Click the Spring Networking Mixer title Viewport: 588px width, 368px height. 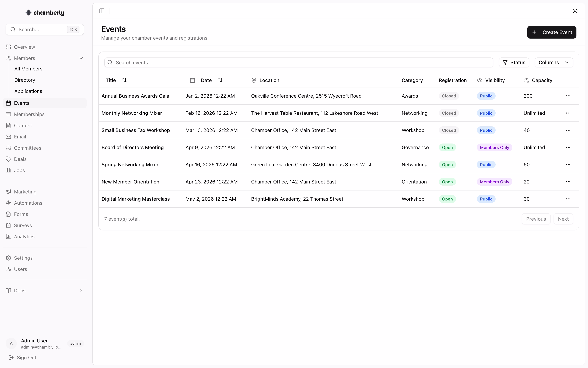pyautogui.click(x=130, y=165)
